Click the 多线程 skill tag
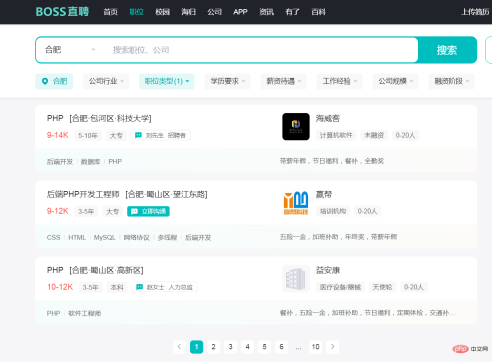This screenshot has width=492, height=362. [x=167, y=238]
